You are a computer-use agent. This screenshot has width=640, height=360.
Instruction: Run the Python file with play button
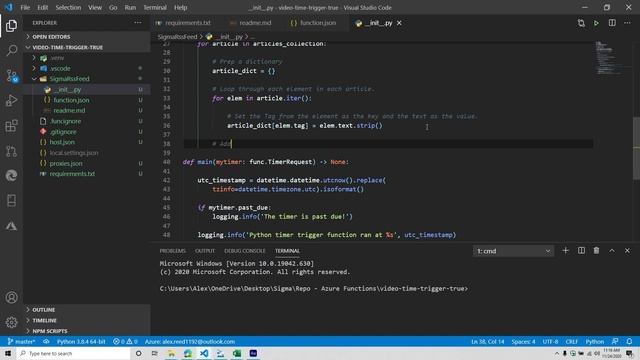pyautogui.click(x=596, y=23)
